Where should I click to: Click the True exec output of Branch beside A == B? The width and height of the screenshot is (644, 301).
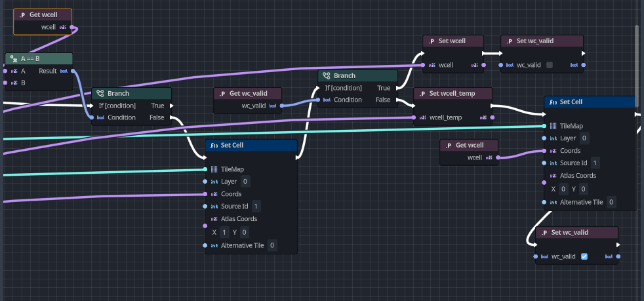point(172,106)
